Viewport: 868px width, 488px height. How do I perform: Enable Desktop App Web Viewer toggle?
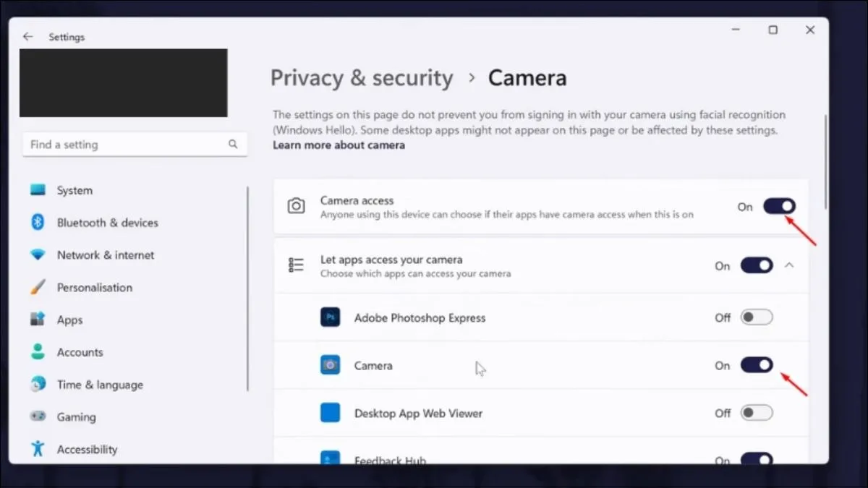(x=756, y=414)
